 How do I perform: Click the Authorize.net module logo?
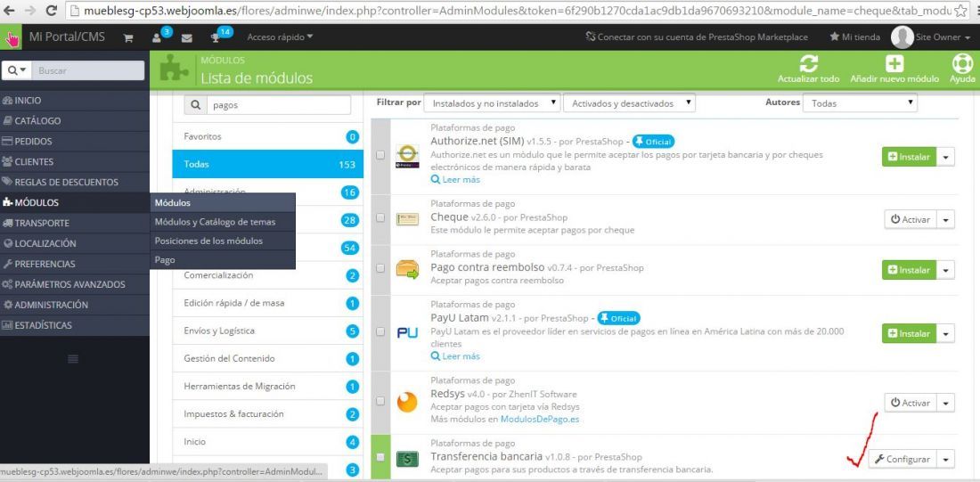407,156
